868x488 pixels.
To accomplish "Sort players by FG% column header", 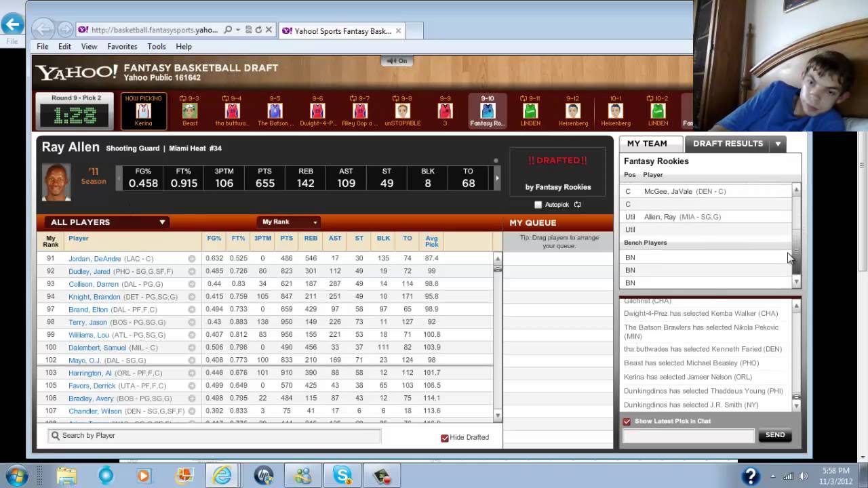I will tap(214, 239).
